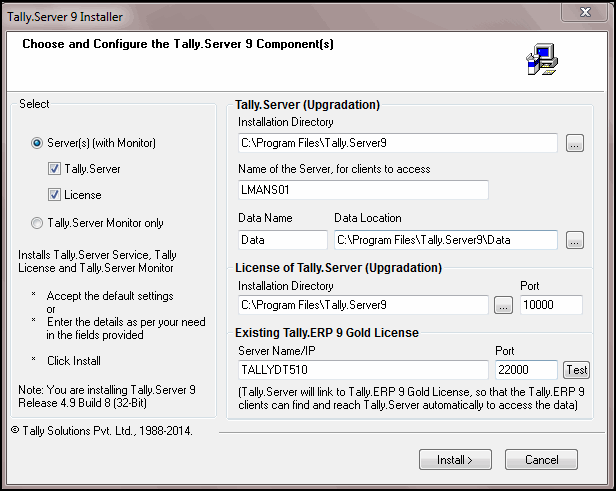Click the 'Name of the Server, for clients to access' label

tap(334, 169)
